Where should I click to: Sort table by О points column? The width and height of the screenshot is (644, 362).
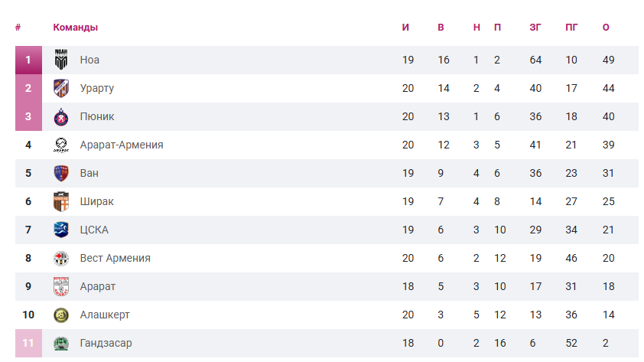pyautogui.click(x=606, y=27)
